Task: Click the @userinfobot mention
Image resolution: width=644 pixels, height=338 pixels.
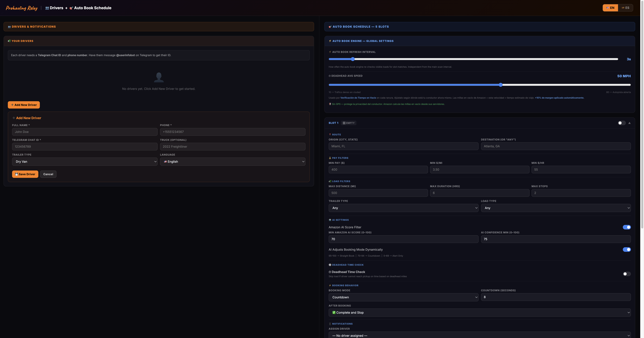Action: pos(125,55)
